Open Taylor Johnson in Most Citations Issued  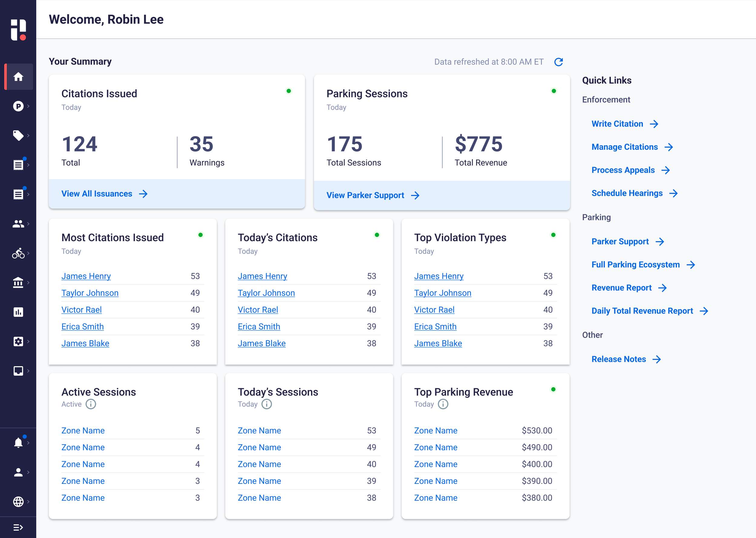click(x=90, y=293)
